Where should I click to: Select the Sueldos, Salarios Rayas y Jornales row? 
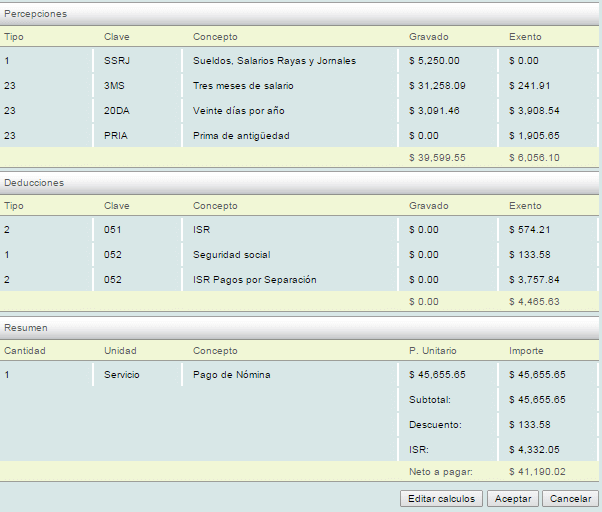(x=274, y=61)
